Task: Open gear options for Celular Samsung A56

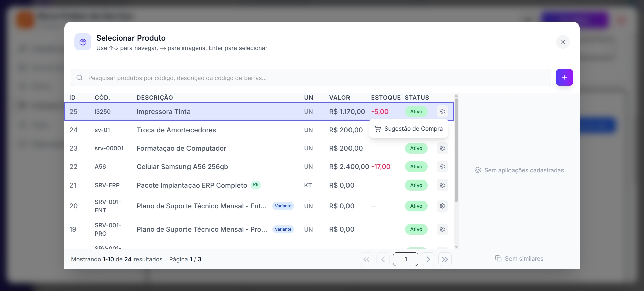Action: tap(442, 167)
